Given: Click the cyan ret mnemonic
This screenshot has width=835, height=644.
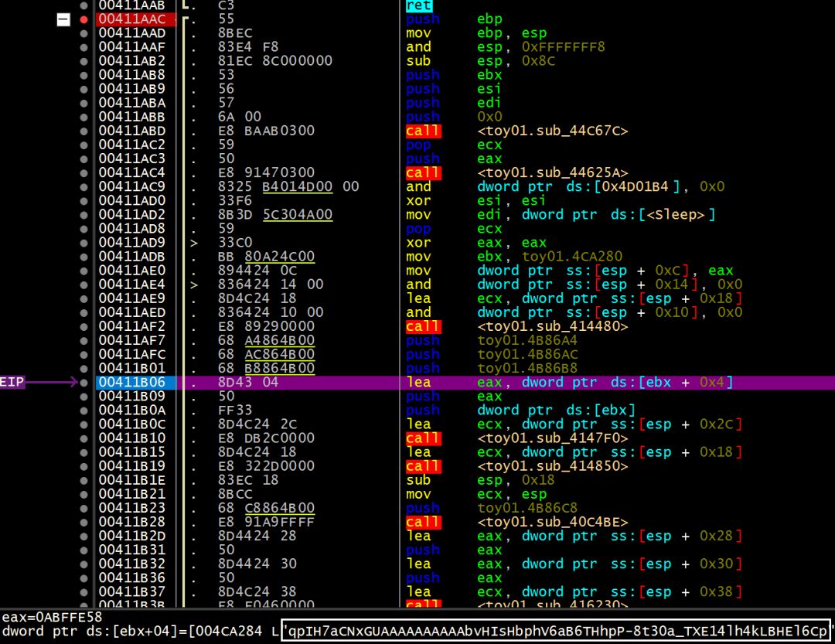Looking at the screenshot, I should tap(419, 5).
